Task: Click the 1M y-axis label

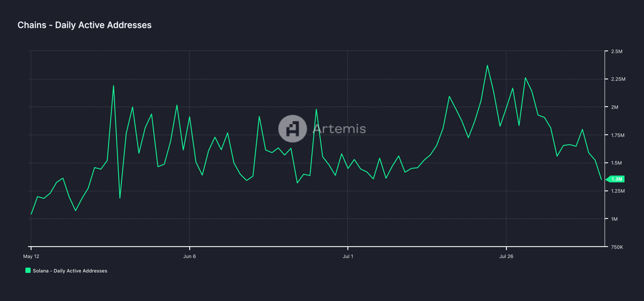Action: 614,219
